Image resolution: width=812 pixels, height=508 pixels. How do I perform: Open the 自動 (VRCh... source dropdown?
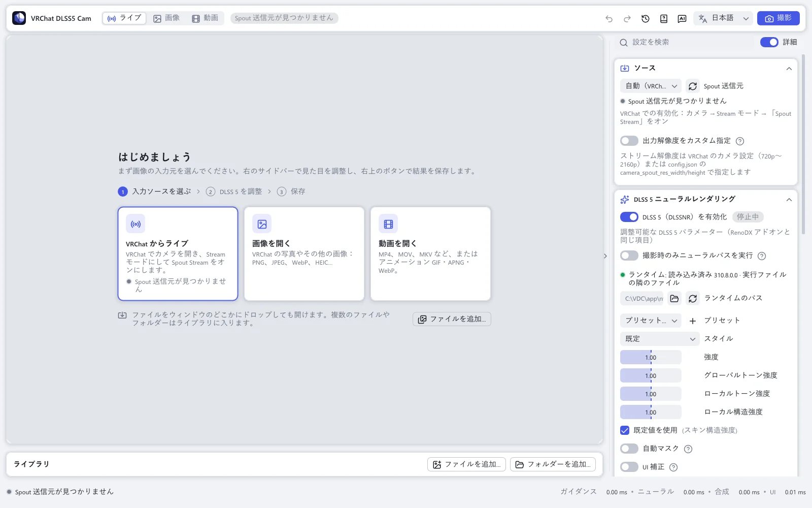click(x=651, y=86)
